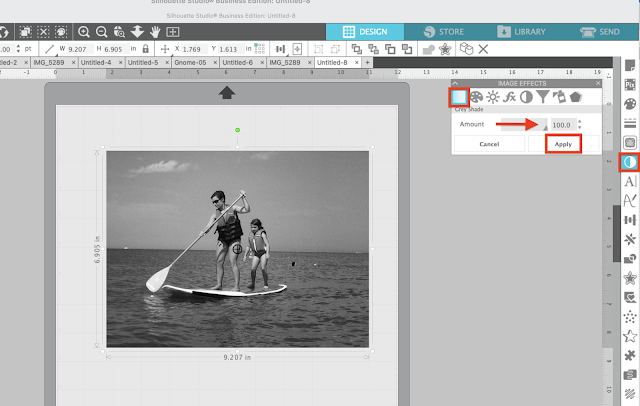The width and height of the screenshot is (640, 406).
Task: Open the star-in-star Offset panel icon
Action: (x=630, y=278)
